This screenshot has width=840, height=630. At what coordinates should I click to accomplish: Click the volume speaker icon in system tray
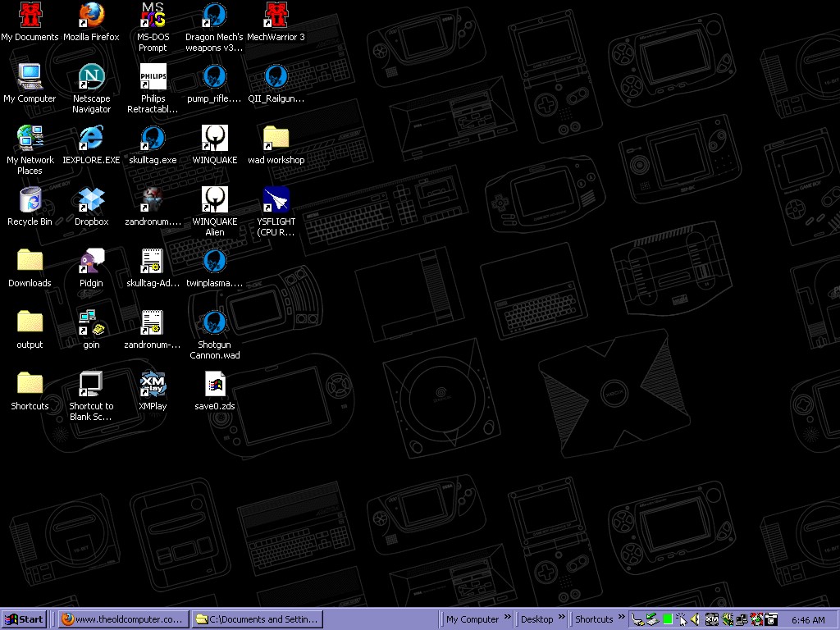696,619
